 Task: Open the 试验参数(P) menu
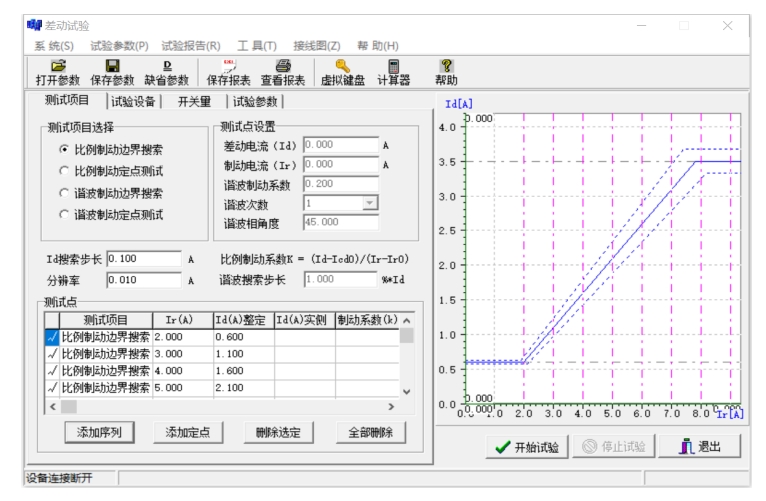(x=119, y=46)
